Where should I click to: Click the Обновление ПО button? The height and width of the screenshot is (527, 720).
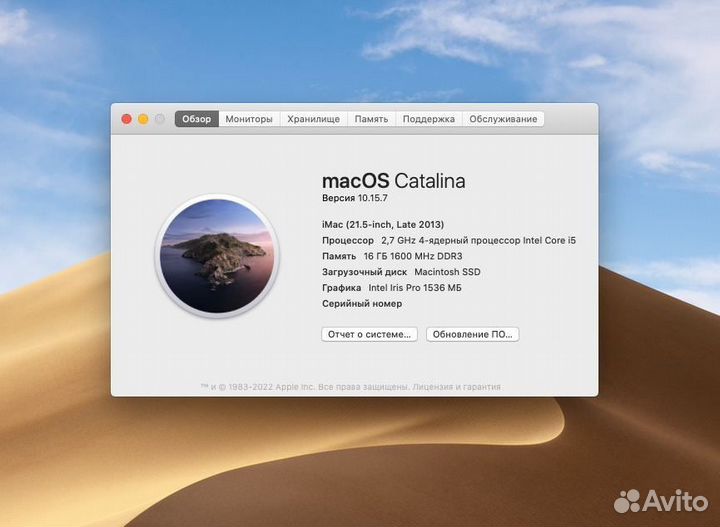tap(472, 334)
